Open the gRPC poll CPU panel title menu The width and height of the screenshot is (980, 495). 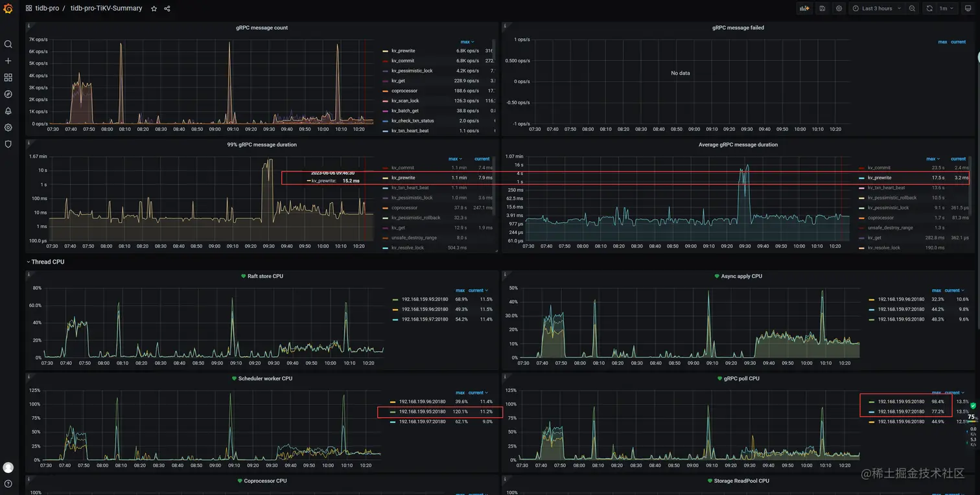(741, 378)
